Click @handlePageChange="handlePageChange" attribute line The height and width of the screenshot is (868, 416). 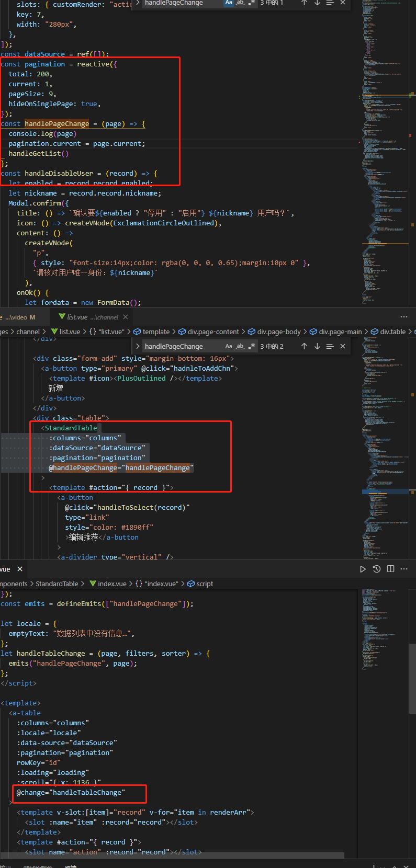[x=121, y=467]
